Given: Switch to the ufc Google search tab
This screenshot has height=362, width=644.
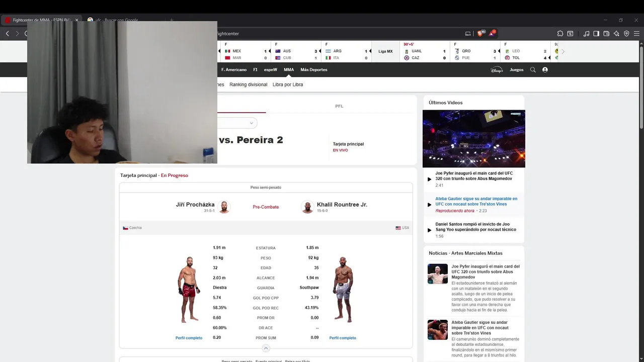Looking at the screenshot, I should click(x=117, y=20).
